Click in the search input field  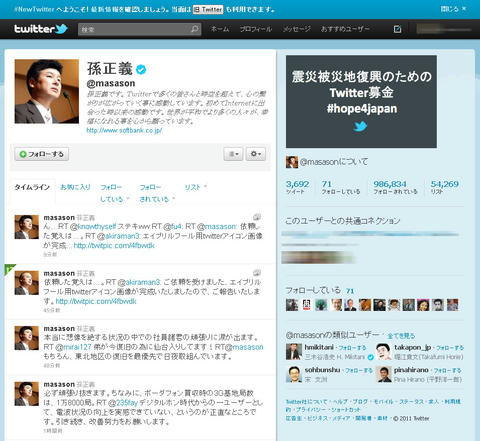pos(135,29)
